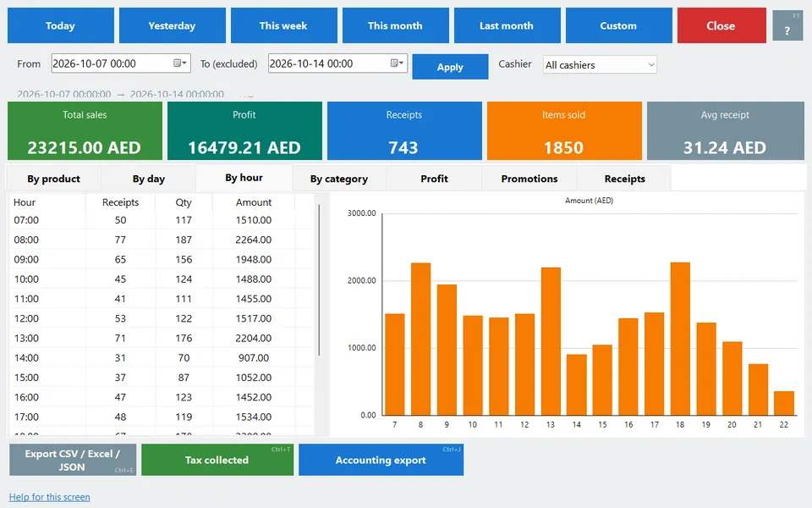Select the 13:00 hour row

162,338
